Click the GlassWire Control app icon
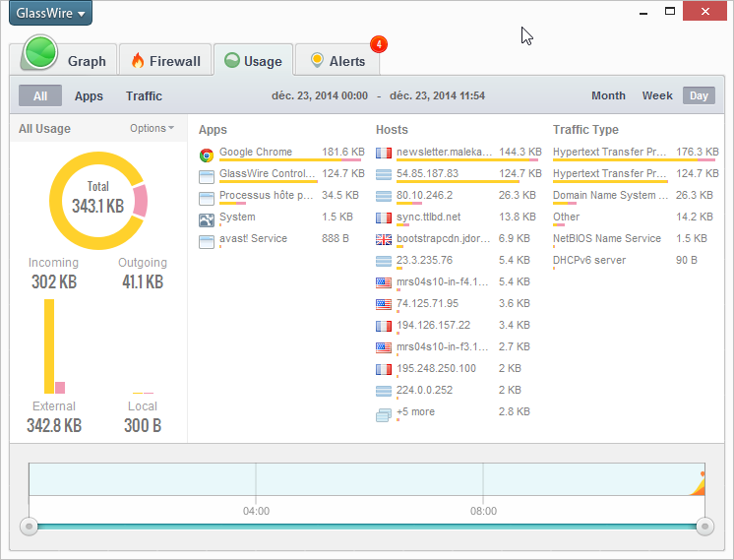This screenshot has height=560, width=734. (x=207, y=176)
